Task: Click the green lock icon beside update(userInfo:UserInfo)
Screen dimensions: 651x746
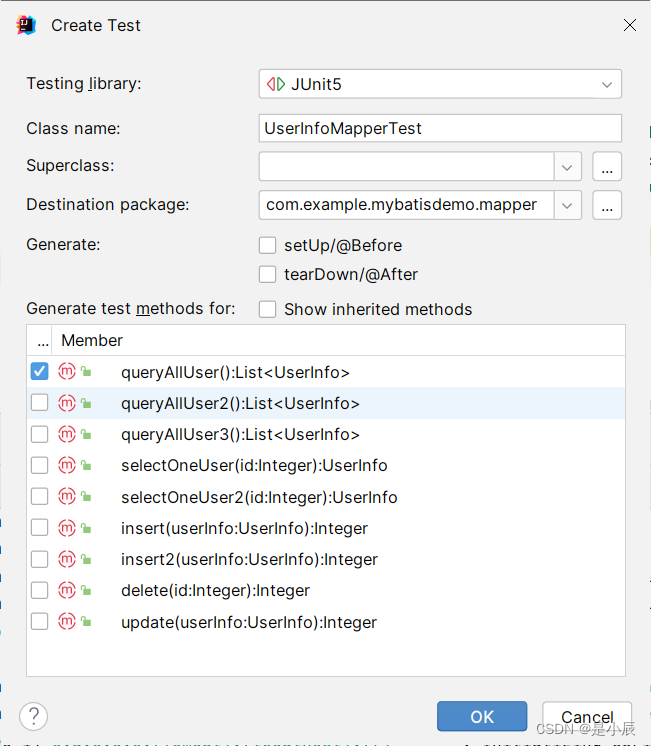Action: click(x=87, y=622)
